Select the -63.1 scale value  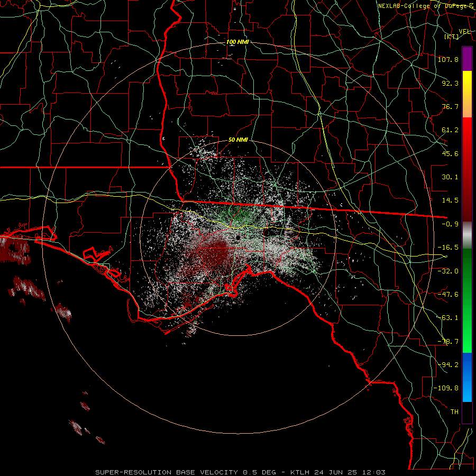tap(448, 318)
